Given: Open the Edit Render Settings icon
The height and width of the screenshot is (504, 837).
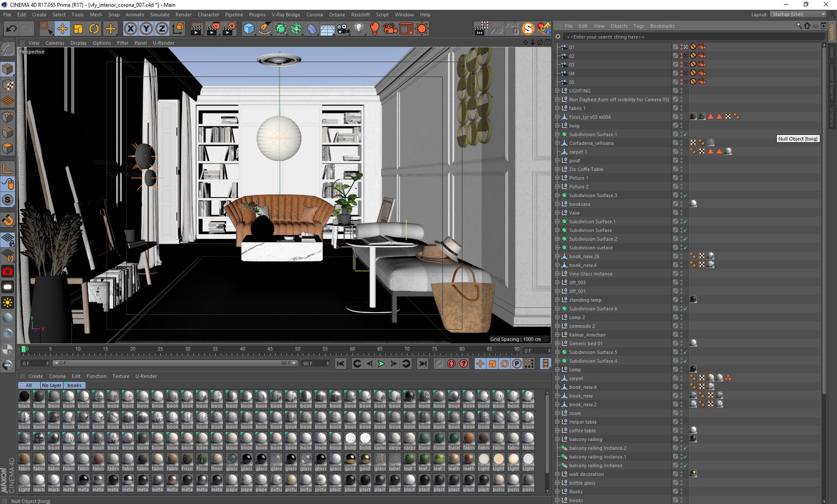Looking at the screenshot, I should (x=229, y=29).
